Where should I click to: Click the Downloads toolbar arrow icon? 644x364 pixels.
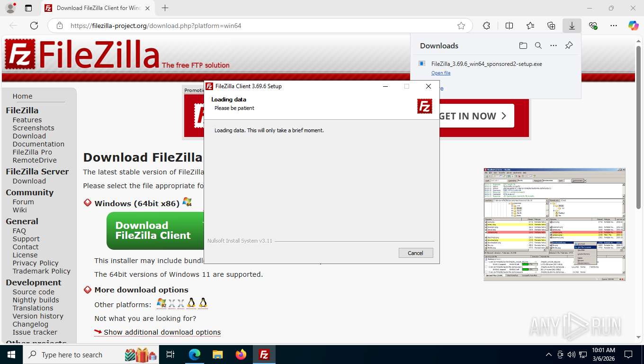[x=572, y=26]
